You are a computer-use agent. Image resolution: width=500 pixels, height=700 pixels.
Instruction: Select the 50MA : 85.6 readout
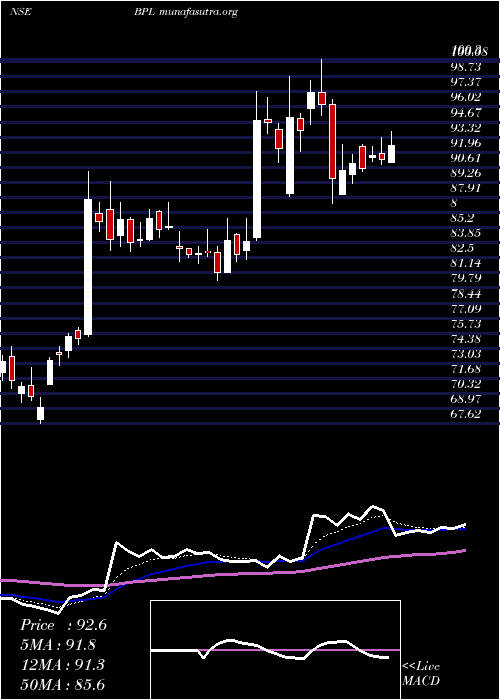click(x=62, y=684)
